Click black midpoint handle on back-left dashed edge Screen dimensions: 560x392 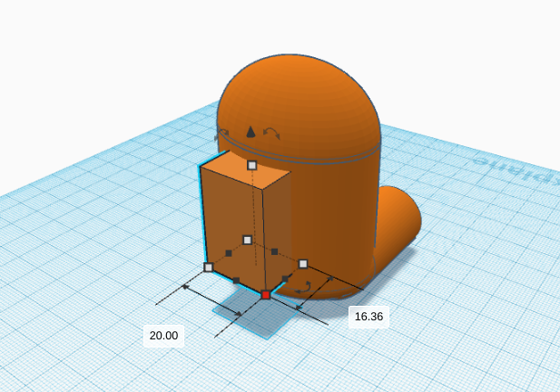point(229,253)
